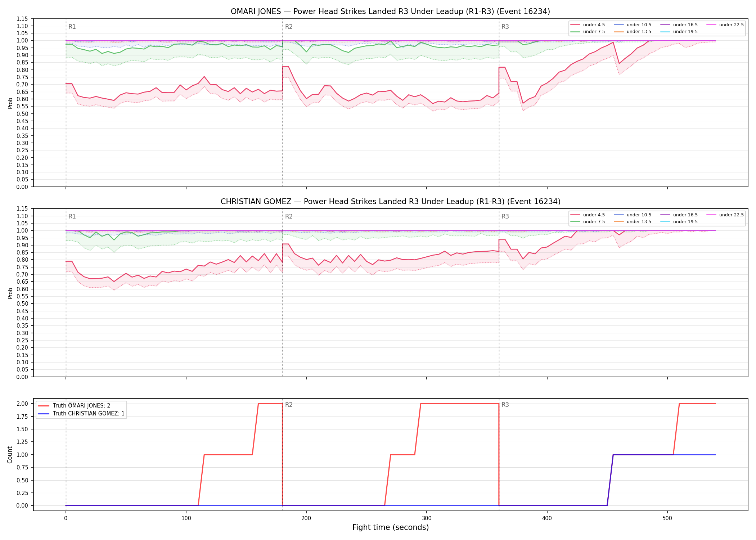Click the x-axis tick label 300
Image resolution: width=756 pixels, height=540 pixels.
point(427,518)
